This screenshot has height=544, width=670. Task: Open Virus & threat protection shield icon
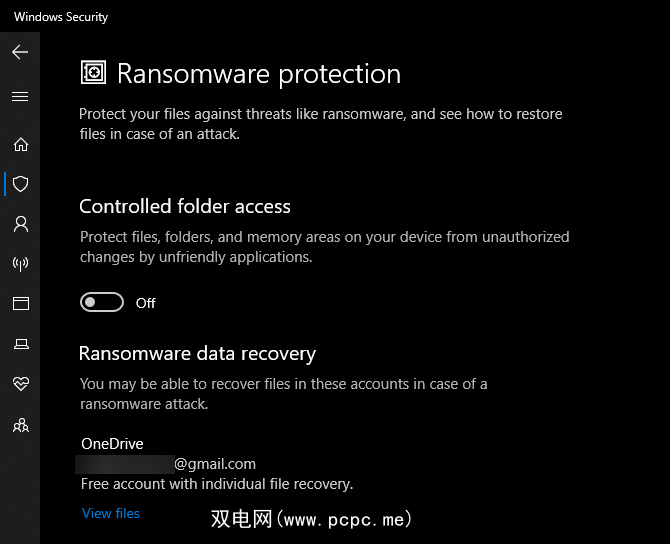pyautogui.click(x=20, y=184)
